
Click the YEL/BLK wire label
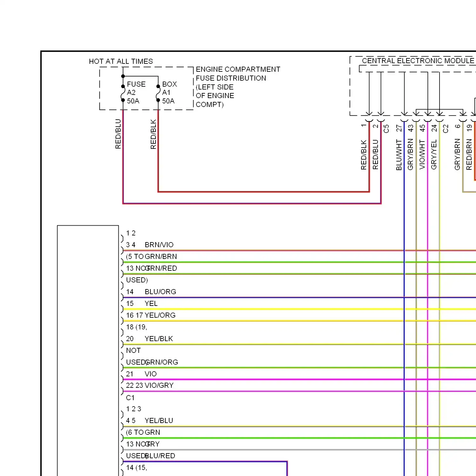pos(159,339)
